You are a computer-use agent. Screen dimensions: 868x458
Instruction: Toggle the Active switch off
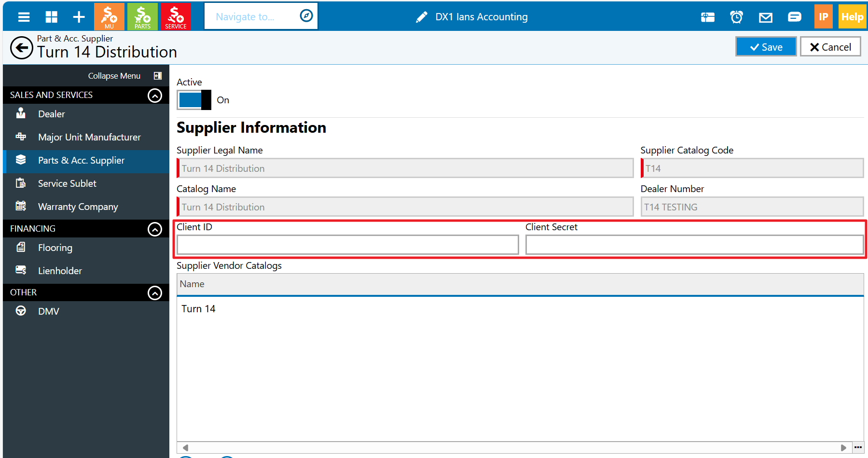coord(194,100)
